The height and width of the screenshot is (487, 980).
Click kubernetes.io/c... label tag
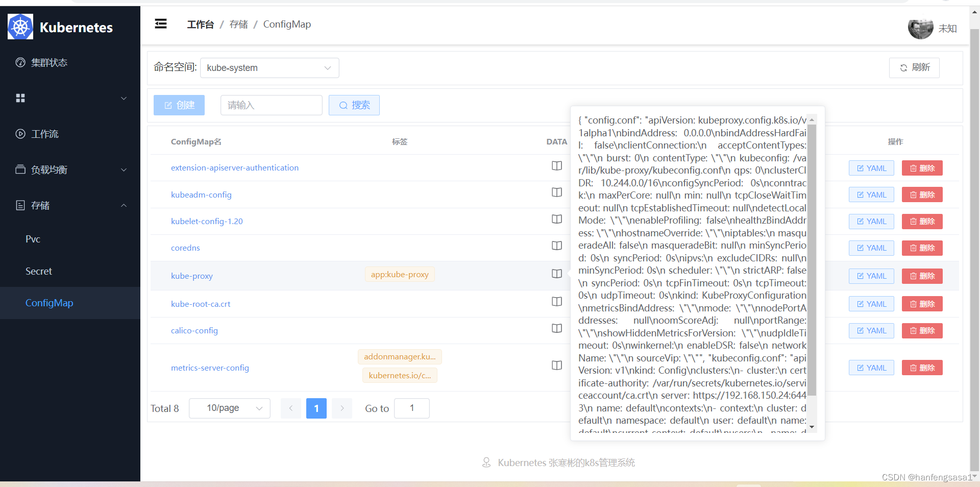[x=400, y=375]
